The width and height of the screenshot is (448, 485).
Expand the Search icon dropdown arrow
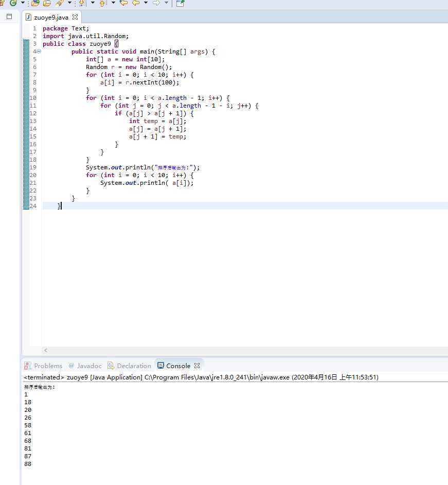click(x=69, y=3)
